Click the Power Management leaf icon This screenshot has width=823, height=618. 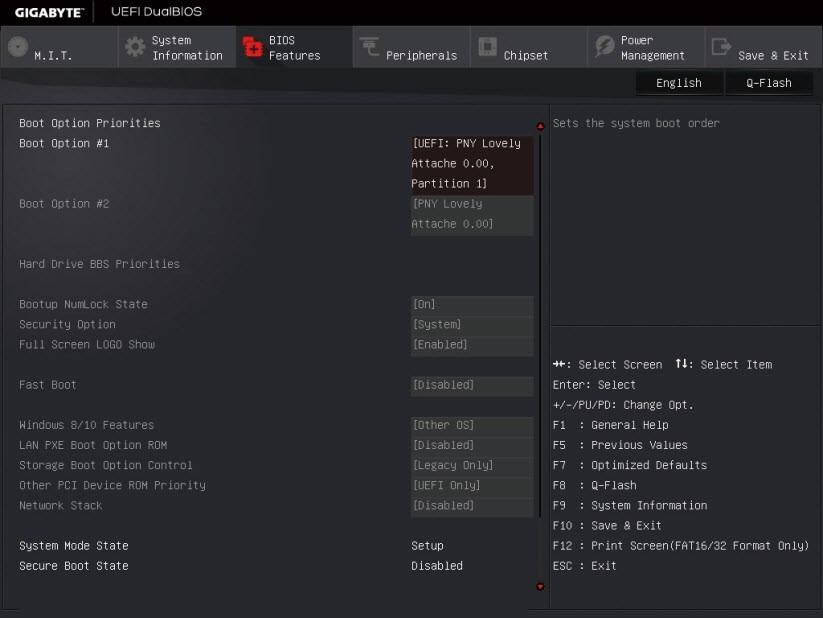(604, 47)
